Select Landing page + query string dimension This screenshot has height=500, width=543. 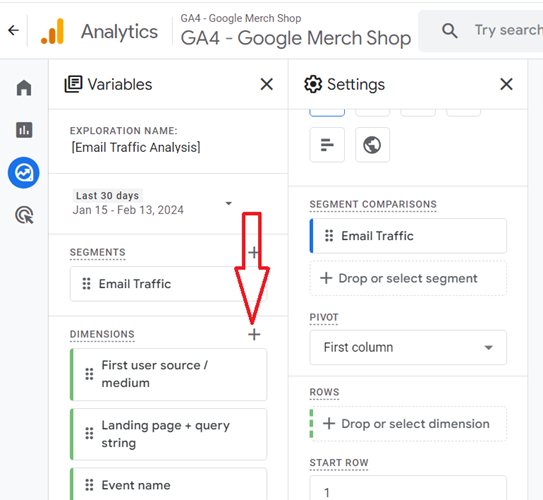coord(168,434)
